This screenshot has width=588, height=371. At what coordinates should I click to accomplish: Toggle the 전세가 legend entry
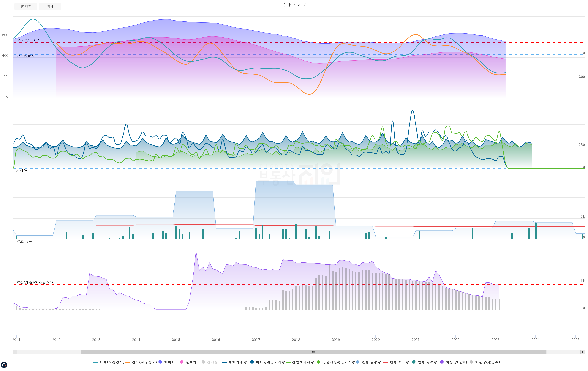(188, 362)
